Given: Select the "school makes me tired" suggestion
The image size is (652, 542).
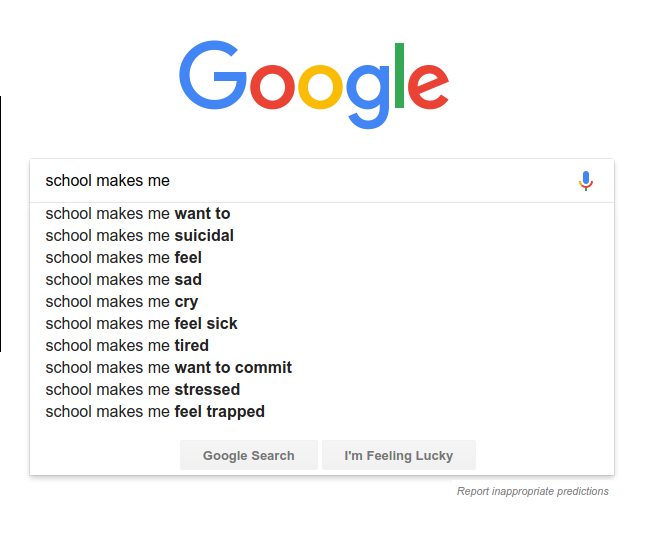Looking at the screenshot, I should point(127,345).
